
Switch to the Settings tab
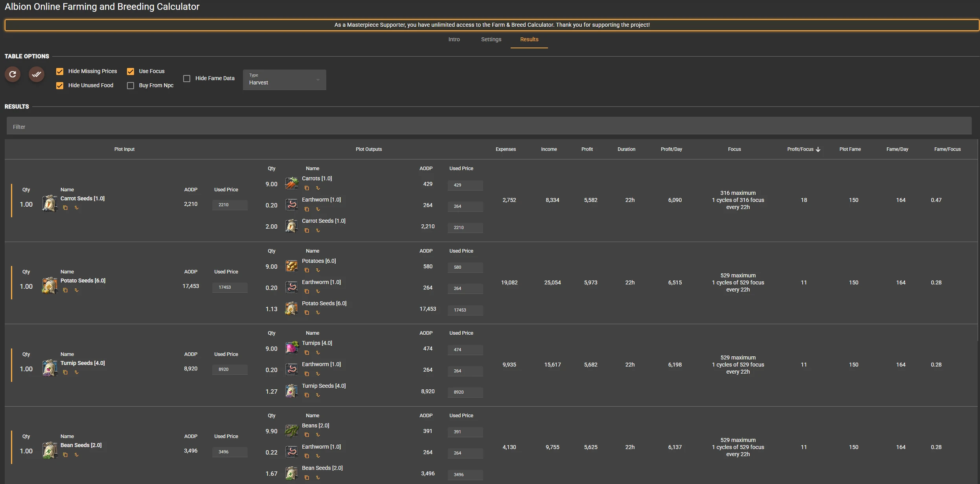[491, 39]
